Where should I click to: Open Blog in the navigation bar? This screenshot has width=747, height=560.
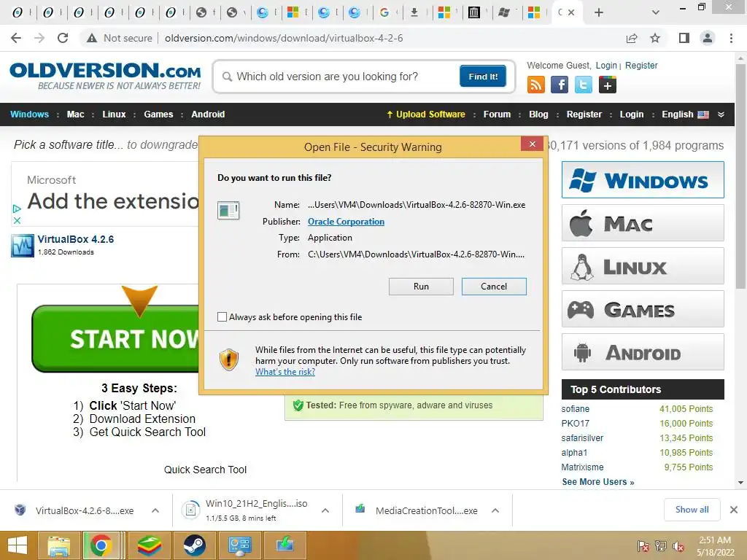(x=538, y=114)
